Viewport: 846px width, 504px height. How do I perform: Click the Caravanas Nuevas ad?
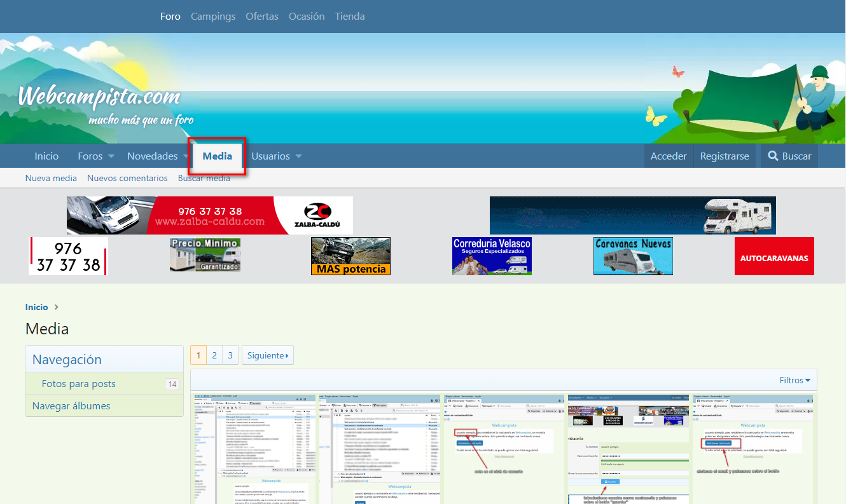(x=633, y=256)
